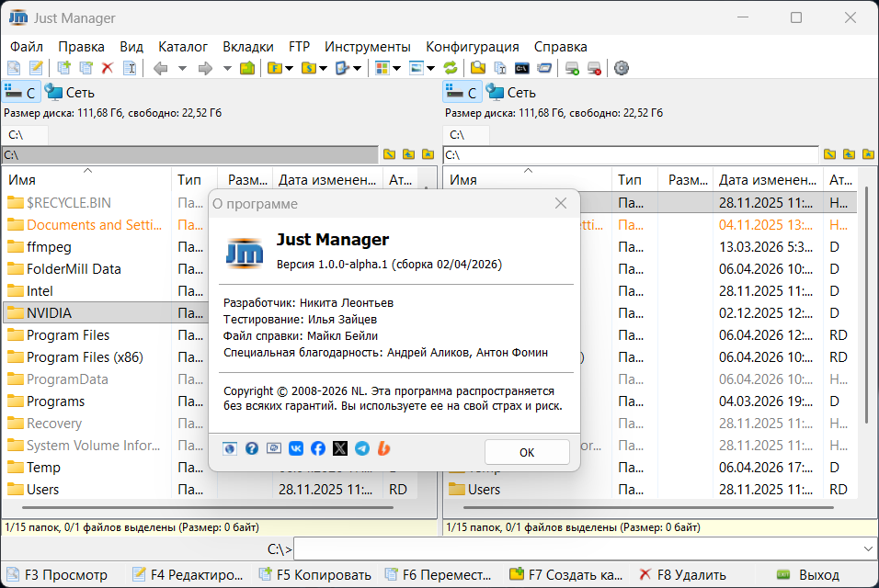Click the Move files toolbar icon
879x588 pixels.
coord(86,68)
